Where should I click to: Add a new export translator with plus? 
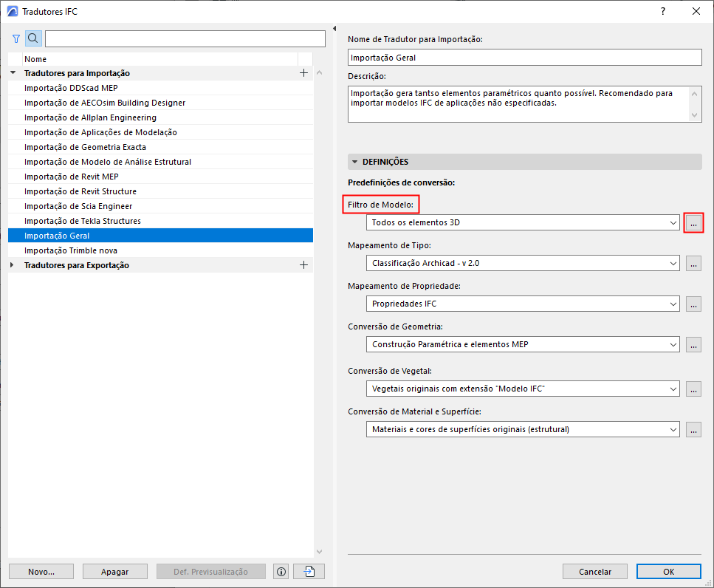[303, 265]
